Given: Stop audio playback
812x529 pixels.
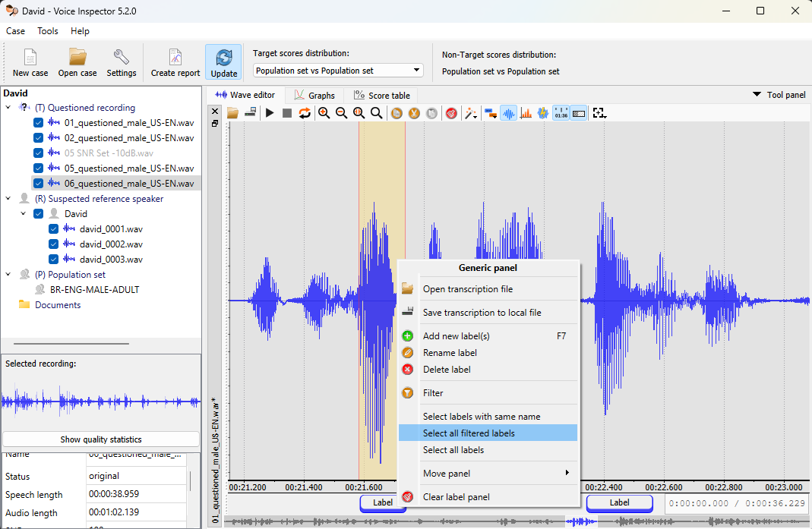Looking at the screenshot, I should click(287, 113).
